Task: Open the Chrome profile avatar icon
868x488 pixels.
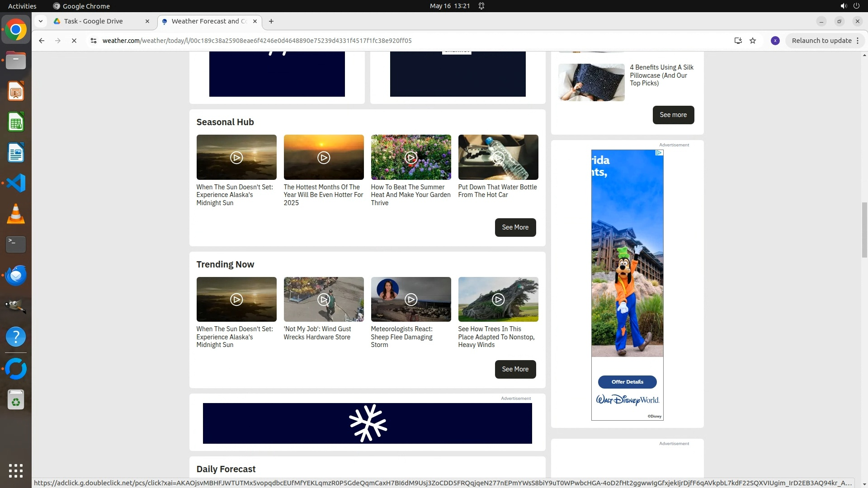Action: [775, 41]
